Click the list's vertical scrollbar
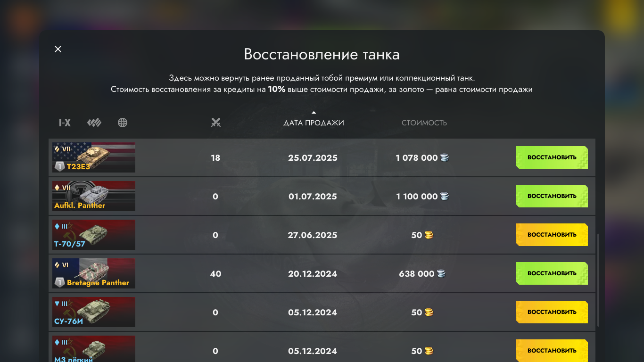The height and width of the screenshot is (362, 644). (598, 280)
